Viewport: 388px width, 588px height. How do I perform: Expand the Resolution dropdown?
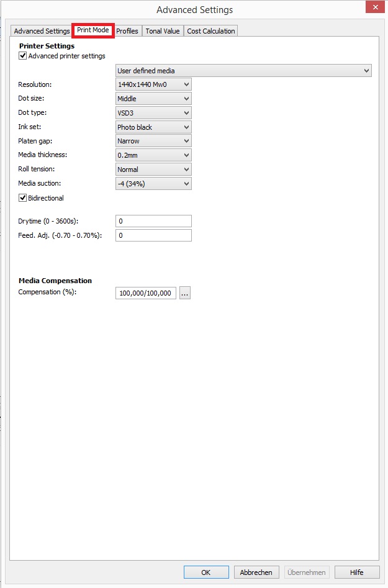tap(153, 84)
